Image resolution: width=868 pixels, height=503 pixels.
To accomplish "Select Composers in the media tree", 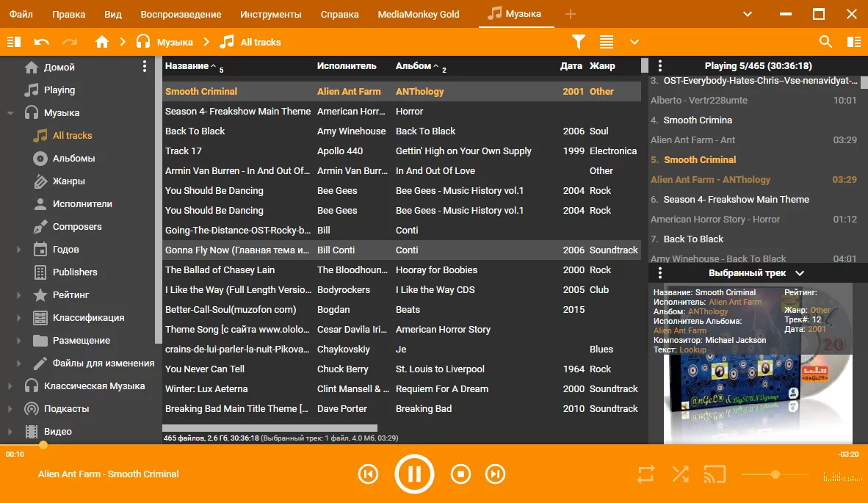I will click(77, 226).
